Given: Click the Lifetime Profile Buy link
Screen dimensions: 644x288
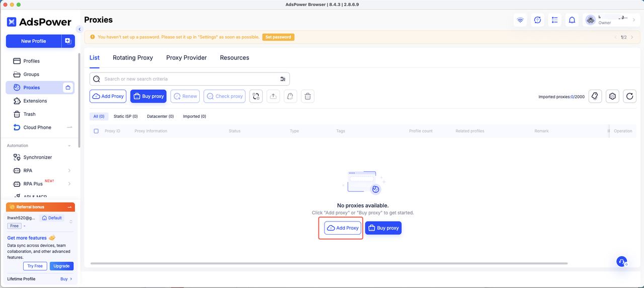Looking at the screenshot, I should coord(66,279).
